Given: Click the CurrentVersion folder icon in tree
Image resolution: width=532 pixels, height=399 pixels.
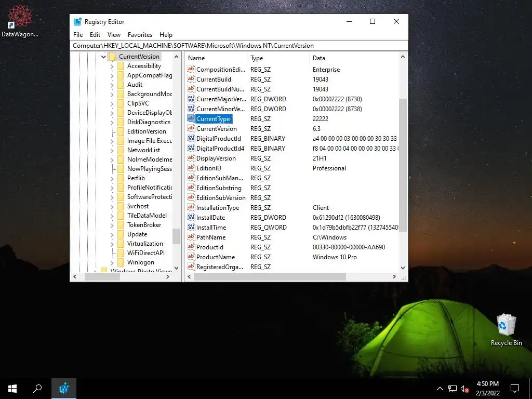Looking at the screenshot, I should click(112, 57).
